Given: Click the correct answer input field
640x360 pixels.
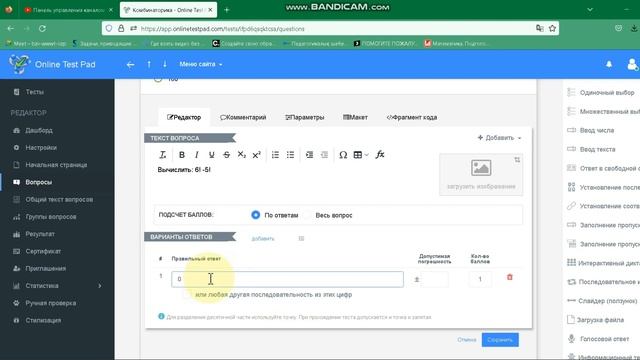Looking at the screenshot, I should click(287, 279).
